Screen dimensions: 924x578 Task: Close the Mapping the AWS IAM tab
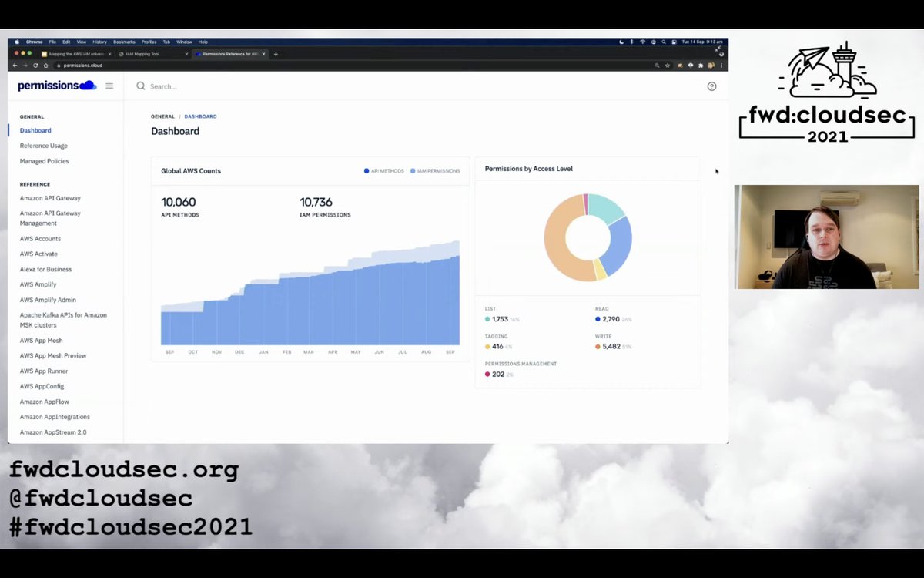(x=110, y=54)
